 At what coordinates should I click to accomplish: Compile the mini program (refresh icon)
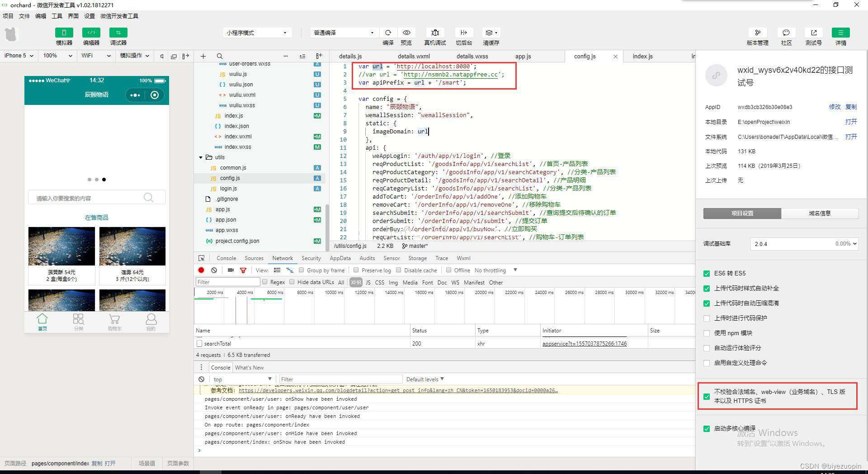pos(388,33)
